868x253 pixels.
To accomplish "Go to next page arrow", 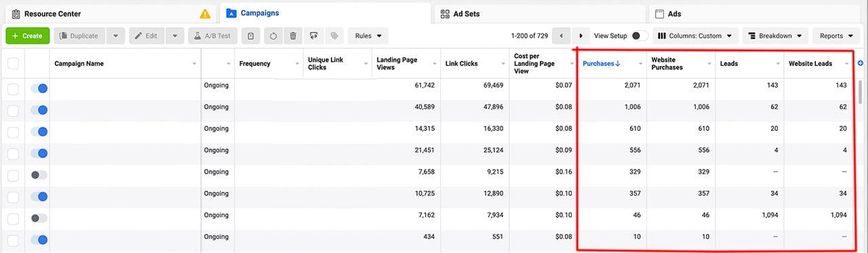I will tap(581, 36).
